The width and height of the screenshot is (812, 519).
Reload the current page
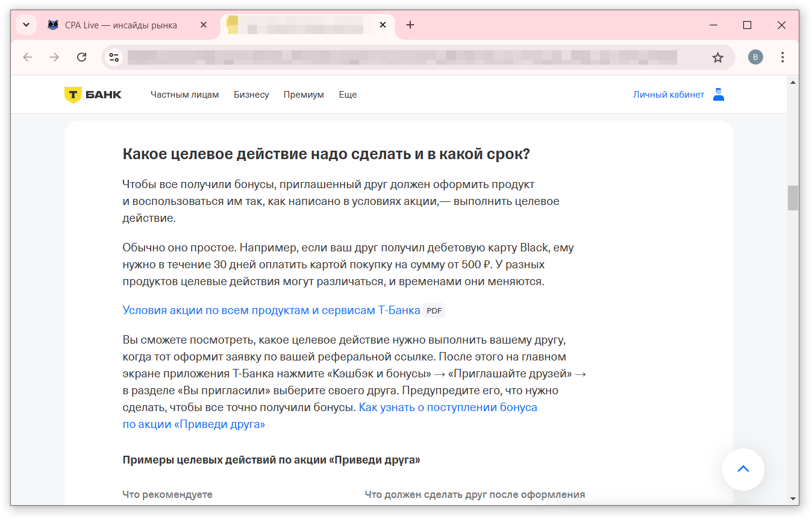[x=81, y=57]
